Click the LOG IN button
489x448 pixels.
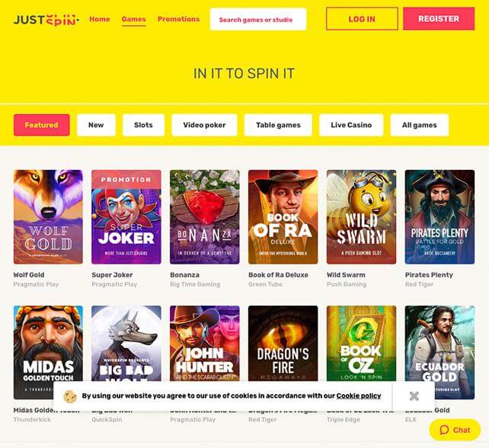coord(362,19)
